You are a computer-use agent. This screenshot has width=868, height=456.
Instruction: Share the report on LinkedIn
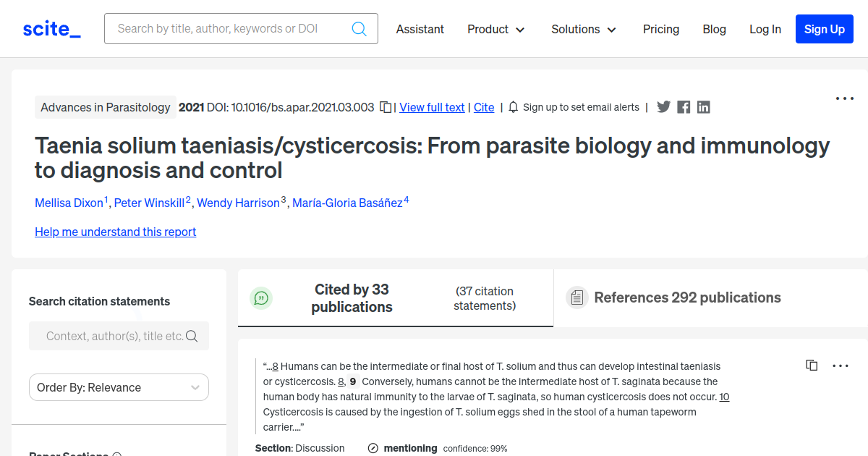(703, 106)
